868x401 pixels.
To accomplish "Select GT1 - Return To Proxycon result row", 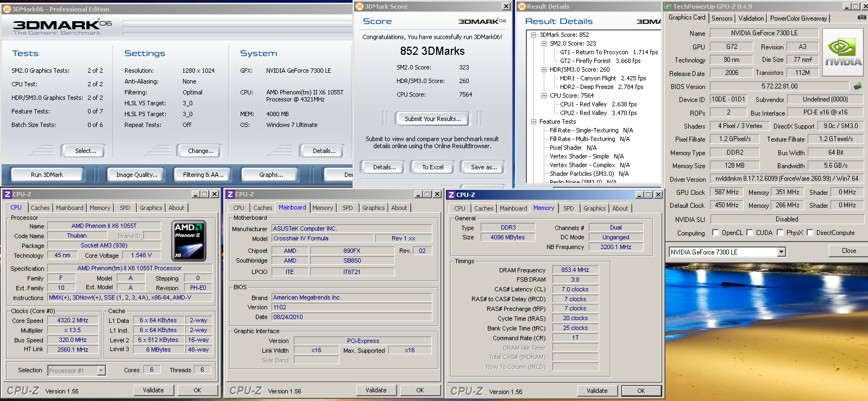I will coord(609,52).
